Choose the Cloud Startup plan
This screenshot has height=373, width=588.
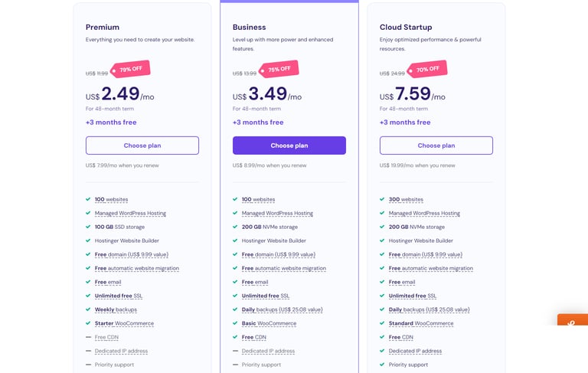436,146
